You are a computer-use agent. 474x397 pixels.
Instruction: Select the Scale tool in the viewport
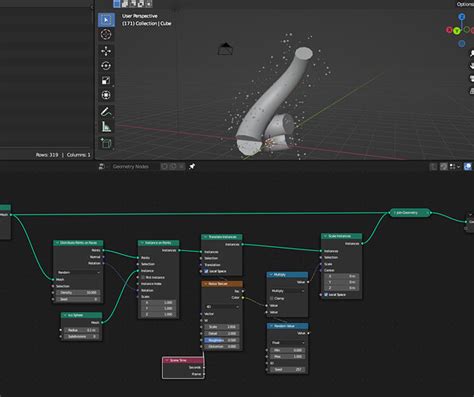(x=106, y=80)
